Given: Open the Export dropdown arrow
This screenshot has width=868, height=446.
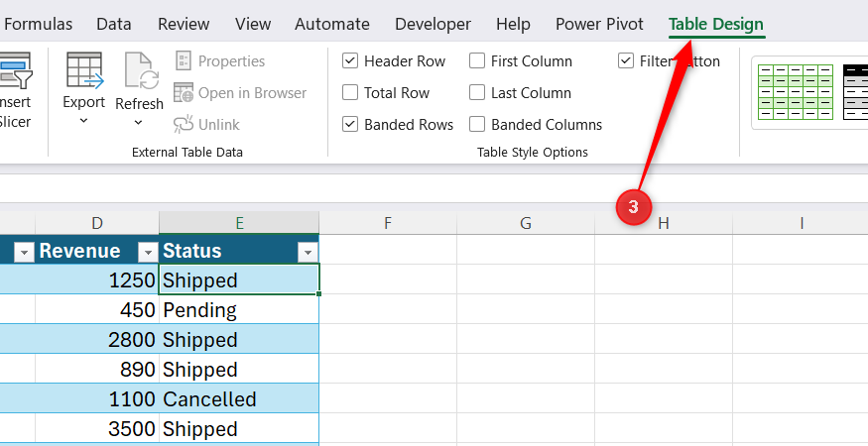Looking at the screenshot, I should click(x=83, y=121).
